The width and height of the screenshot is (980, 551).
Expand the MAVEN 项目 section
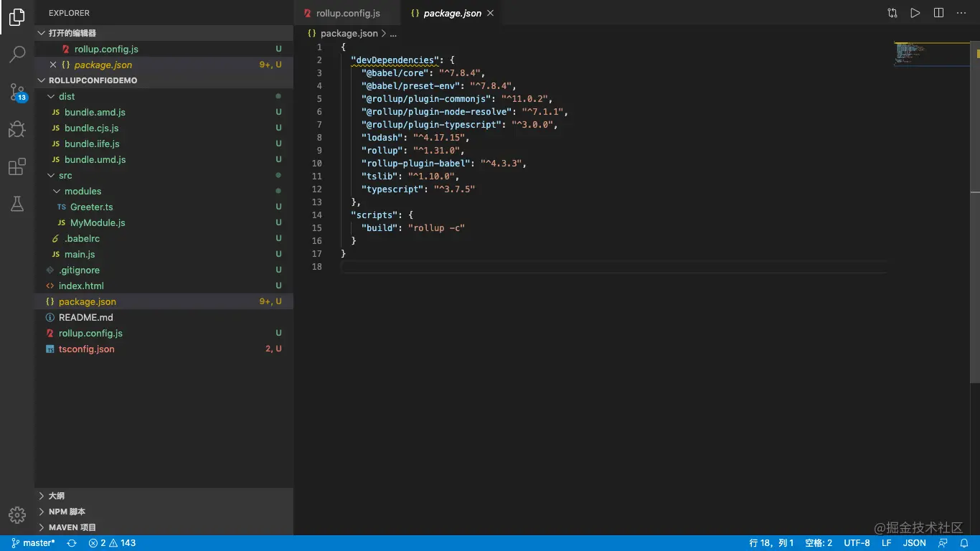(x=164, y=527)
